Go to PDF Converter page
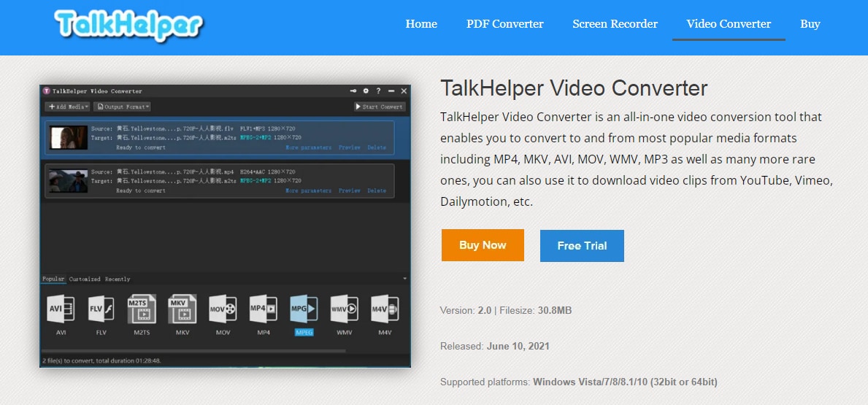The width and height of the screenshot is (868, 405). pos(505,24)
